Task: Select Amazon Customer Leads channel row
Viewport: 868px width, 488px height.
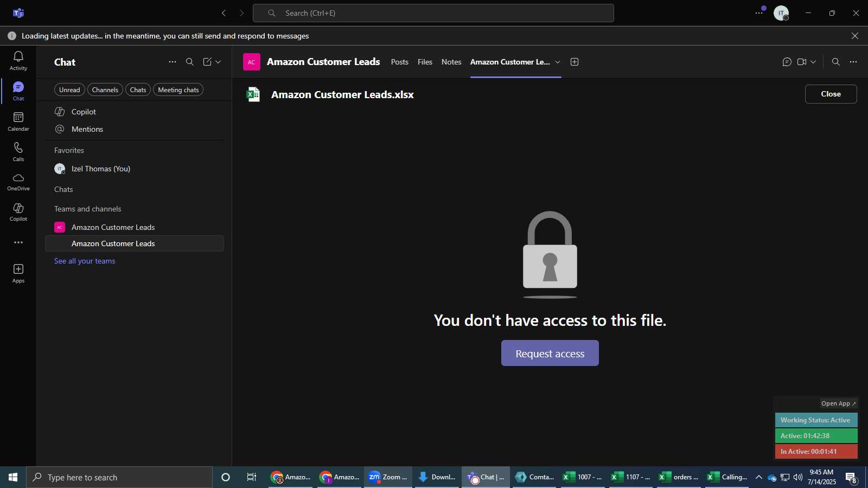Action: 135,243
